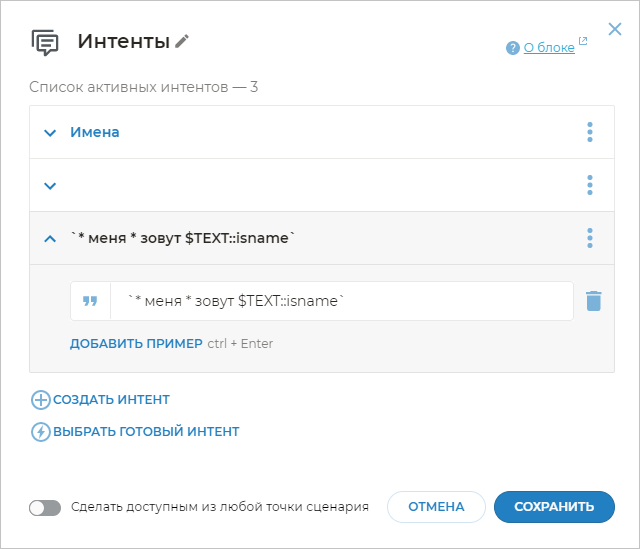Close the Интенты dialog with X
This screenshot has height=549, width=640.
(615, 30)
